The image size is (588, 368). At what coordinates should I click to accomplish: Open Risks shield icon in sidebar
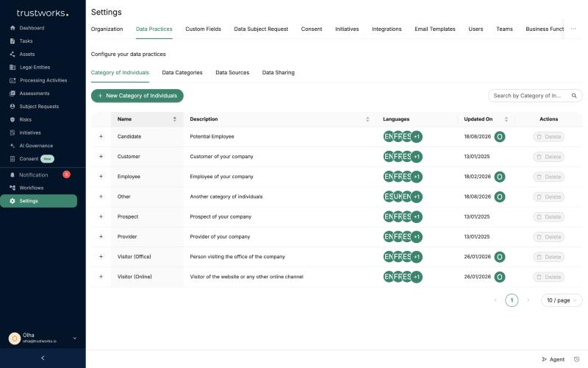[12, 119]
